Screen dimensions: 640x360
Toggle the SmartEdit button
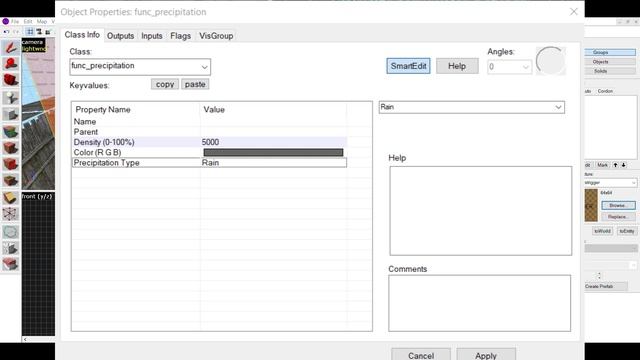click(x=408, y=66)
